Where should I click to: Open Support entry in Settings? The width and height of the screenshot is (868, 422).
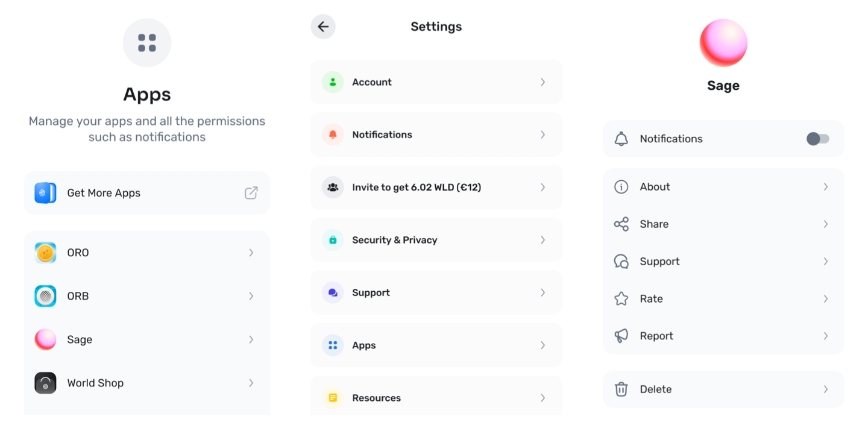436,292
